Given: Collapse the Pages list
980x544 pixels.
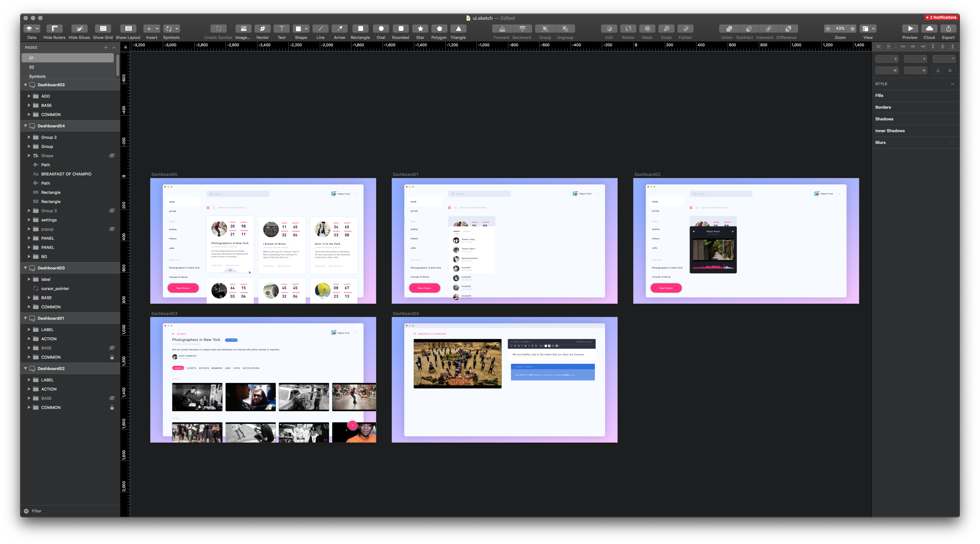Looking at the screenshot, I should coord(114,48).
